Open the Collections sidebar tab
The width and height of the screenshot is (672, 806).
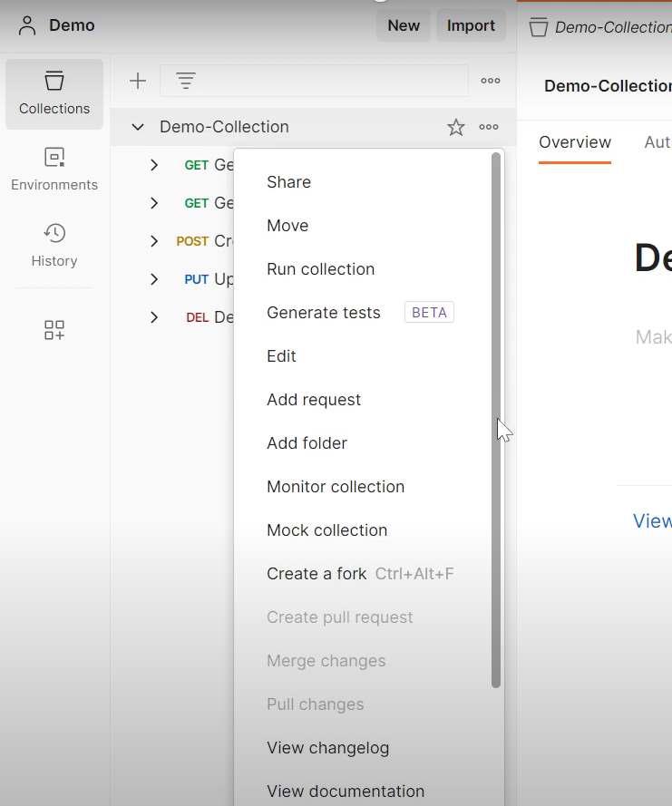[54, 94]
